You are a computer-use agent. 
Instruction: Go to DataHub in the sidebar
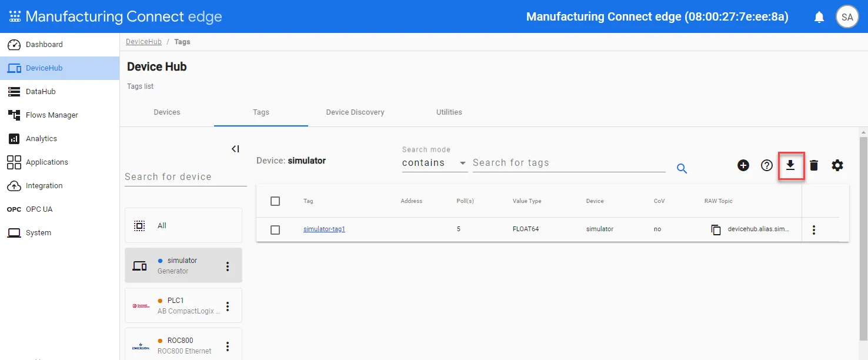pyautogui.click(x=59, y=92)
